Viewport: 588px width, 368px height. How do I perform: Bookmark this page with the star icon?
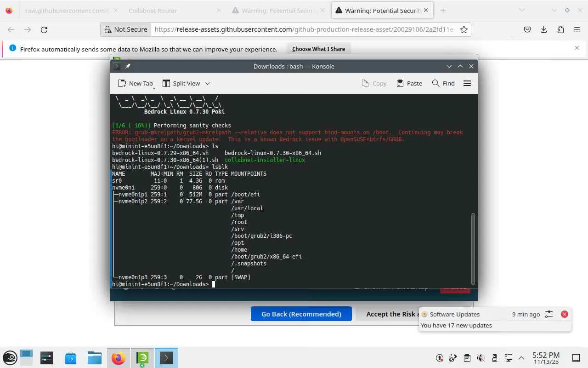pos(464,29)
